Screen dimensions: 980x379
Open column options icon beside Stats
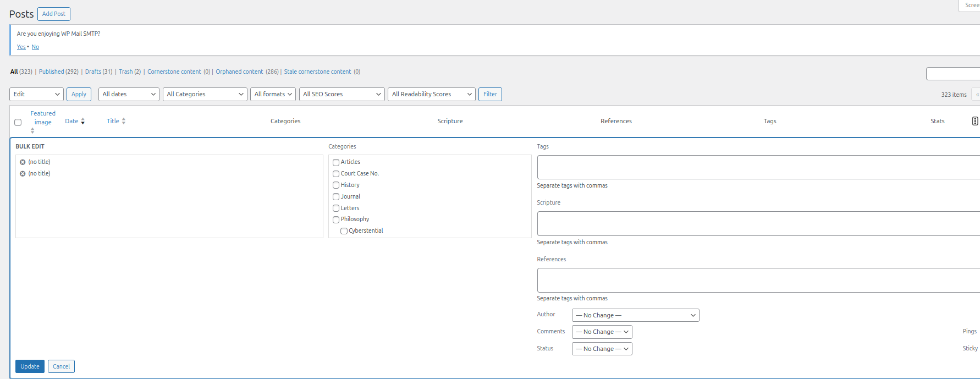click(975, 121)
